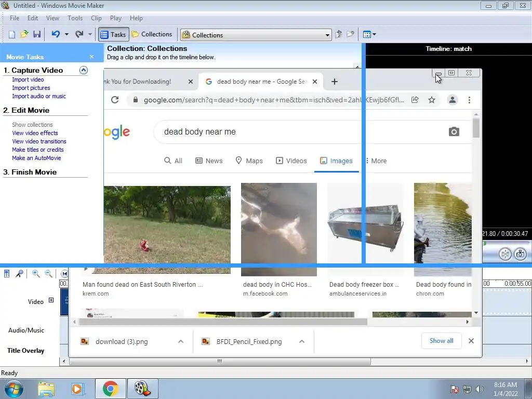The image size is (532, 399).
Task: Bookmark this page with star icon
Action: [x=432, y=100]
